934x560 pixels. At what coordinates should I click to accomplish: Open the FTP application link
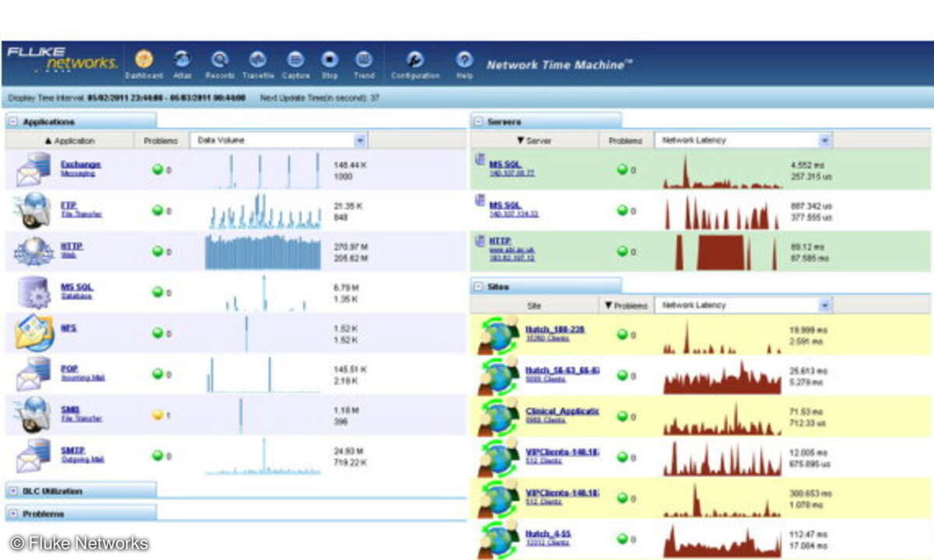pos(68,206)
